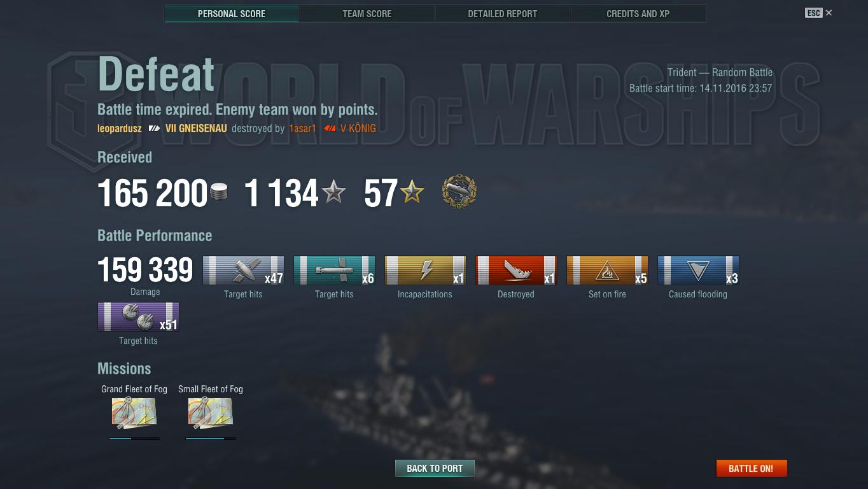
Task: Select the Incapacitations lightning ribbon
Action: 425,271
